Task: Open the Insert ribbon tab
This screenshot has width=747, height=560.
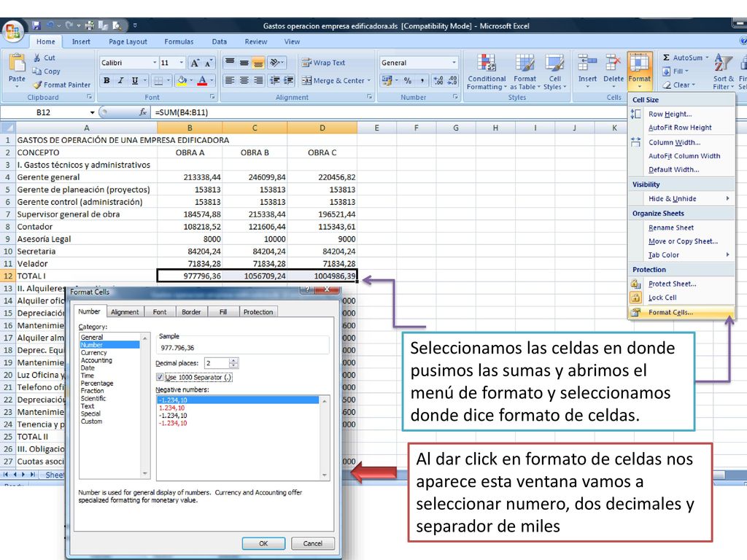Action: click(81, 42)
